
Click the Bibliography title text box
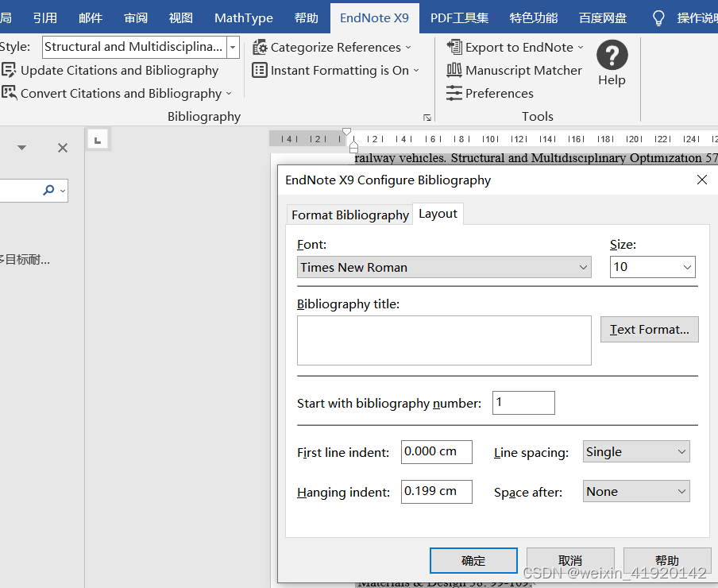[444, 340]
